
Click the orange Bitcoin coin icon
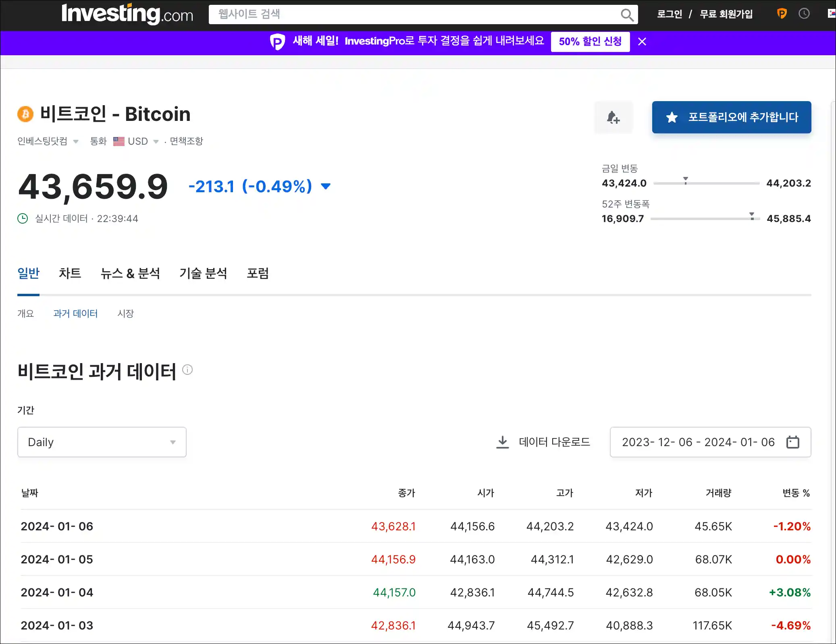click(x=25, y=114)
